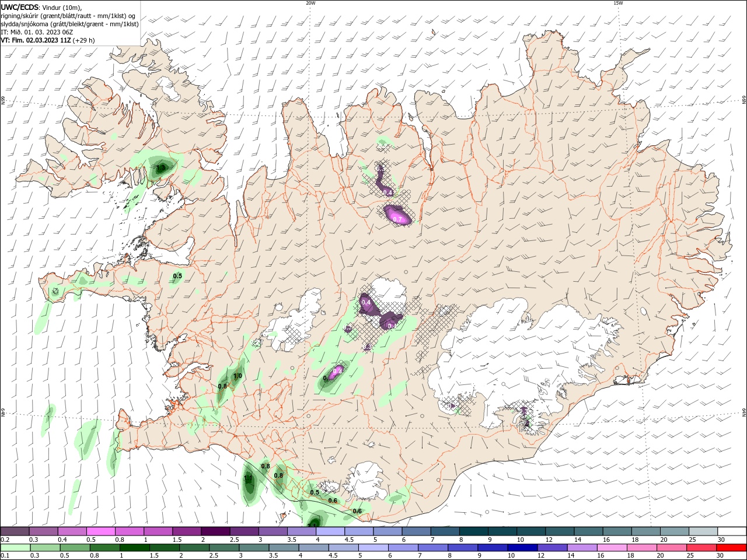Screen dimensions: 747x560
Task: Pick the white 30 swatch in upper legend
Action: click(x=732, y=531)
